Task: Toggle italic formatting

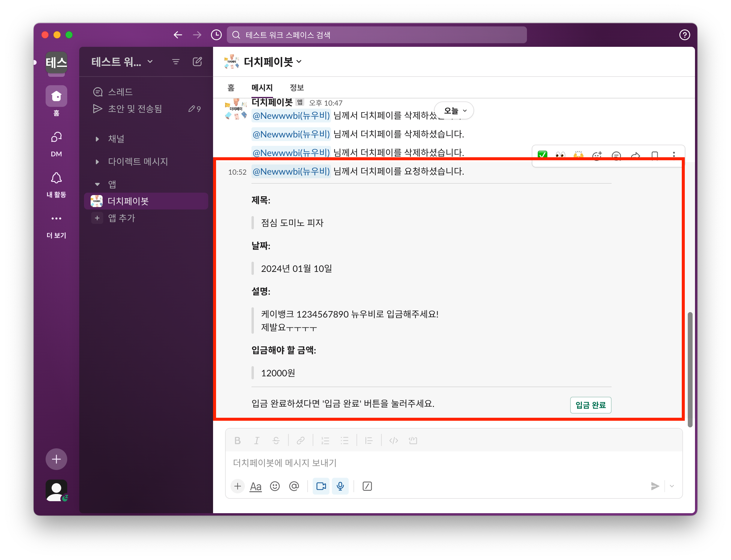Action: coord(257,440)
